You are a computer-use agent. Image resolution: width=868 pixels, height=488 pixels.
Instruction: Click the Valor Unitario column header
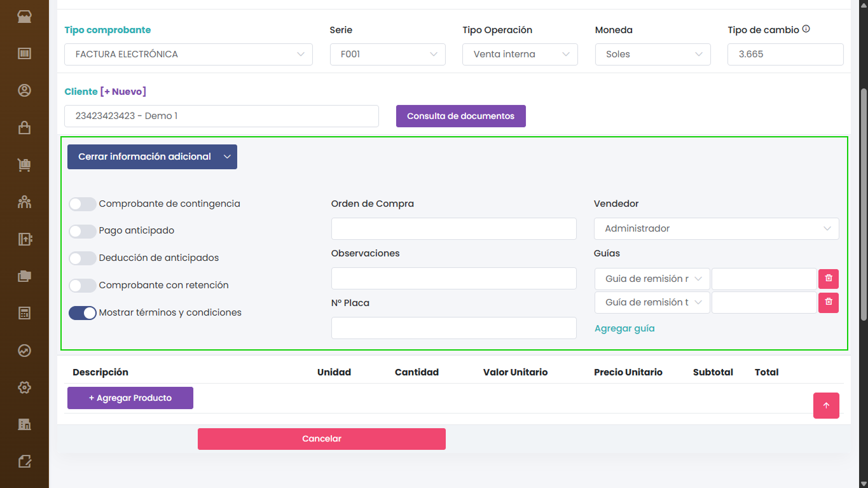tap(515, 372)
